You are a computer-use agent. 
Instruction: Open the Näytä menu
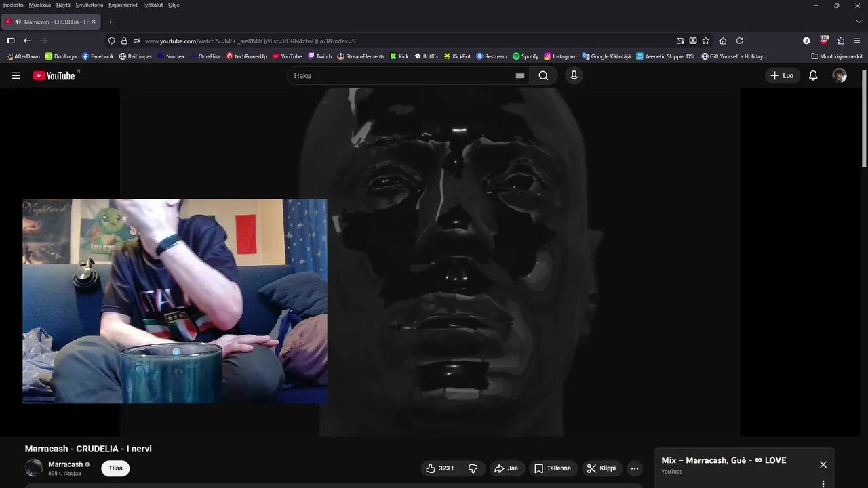[63, 5]
